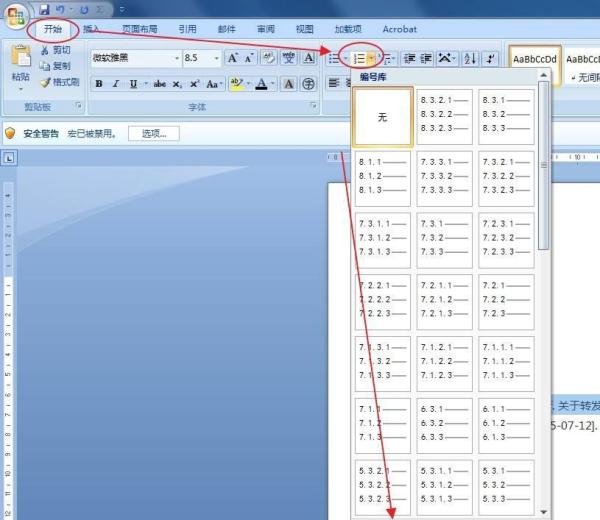The width and height of the screenshot is (600, 520).
Task: Customize quick access toolbar dropdown
Action: (122, 9)
